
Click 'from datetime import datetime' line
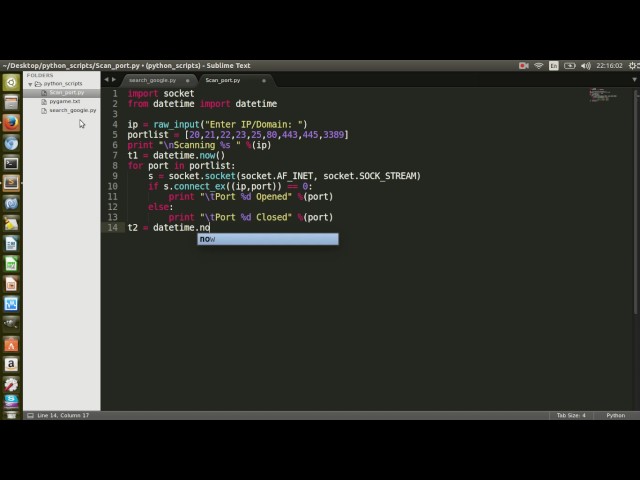coord(202,104)
